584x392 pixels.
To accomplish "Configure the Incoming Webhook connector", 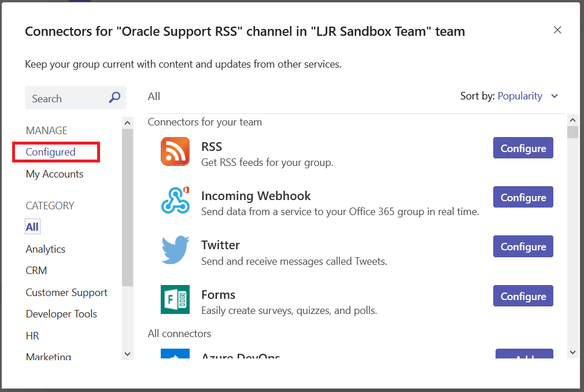I will tap(523, 197).
